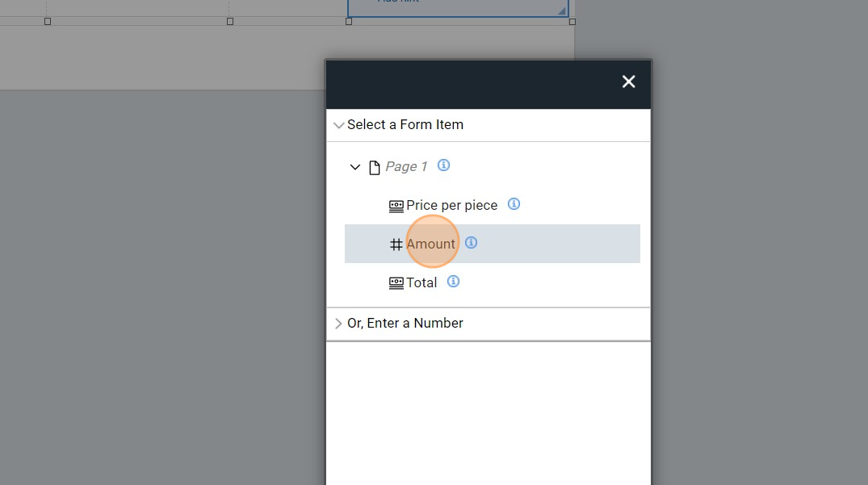
Task: Click the Or, Enter a Number heading
Action: click(x=405, y=324)
